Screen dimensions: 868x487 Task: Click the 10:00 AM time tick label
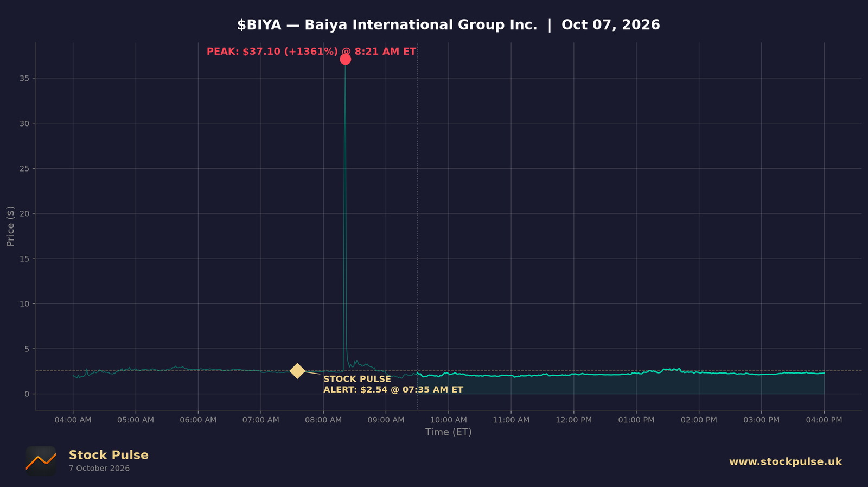point(449,420)
